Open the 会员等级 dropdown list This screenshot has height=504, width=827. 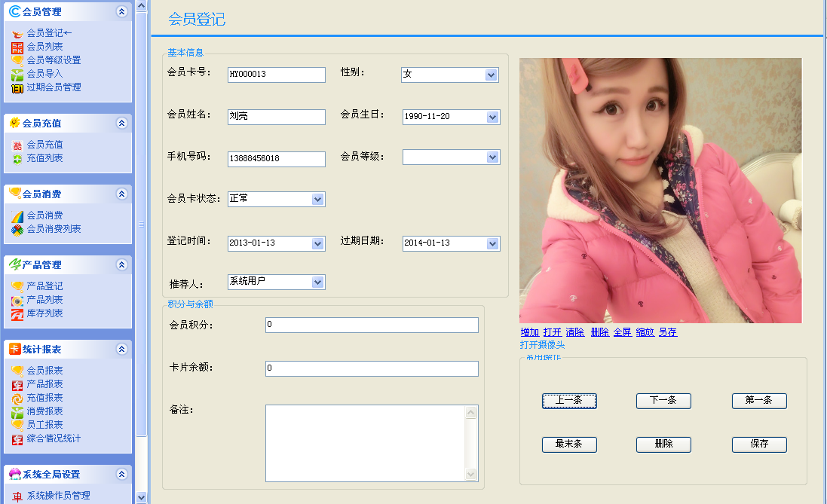point(492,157)
